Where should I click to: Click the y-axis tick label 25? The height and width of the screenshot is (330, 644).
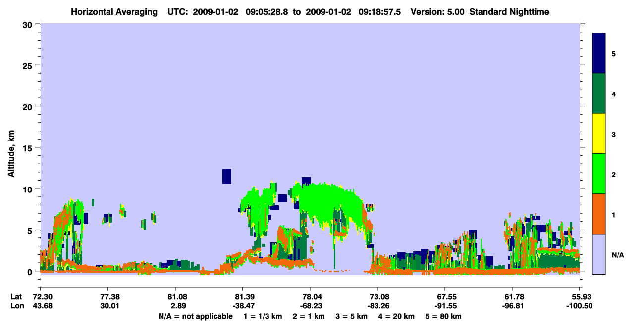pyautogui.click(x=29, y=65)
